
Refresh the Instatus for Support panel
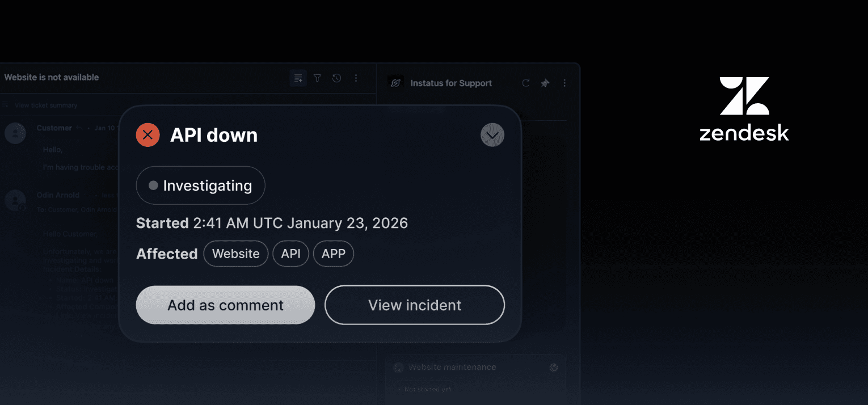[x=526, y=83]
